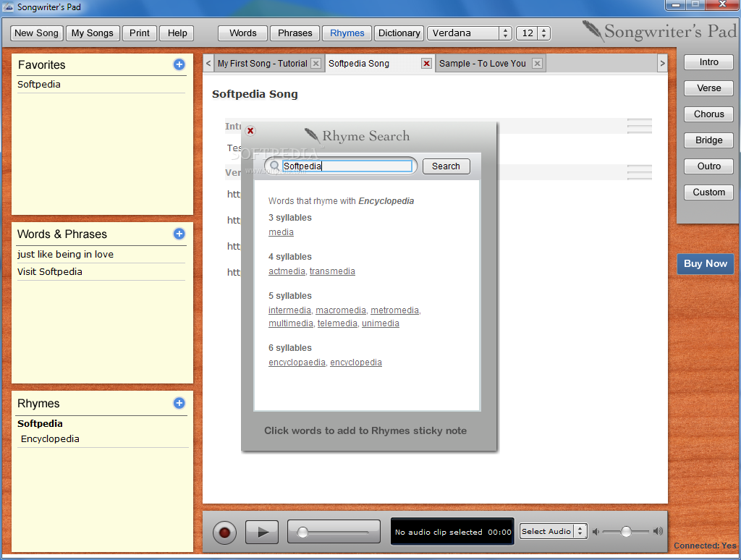Viewport: 741px width, 560px height.
Task: Insert a Custom section
Action: [708, 192]
